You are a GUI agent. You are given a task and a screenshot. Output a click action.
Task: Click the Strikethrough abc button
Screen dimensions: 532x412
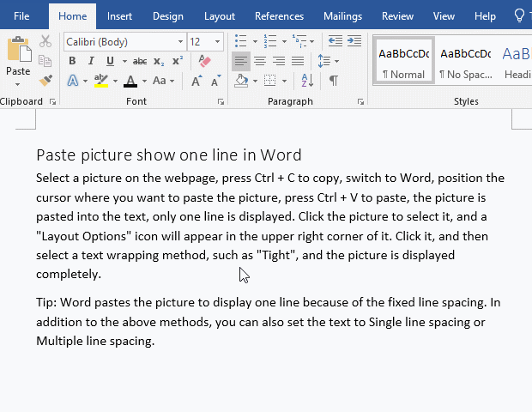[x=140, y=62]
